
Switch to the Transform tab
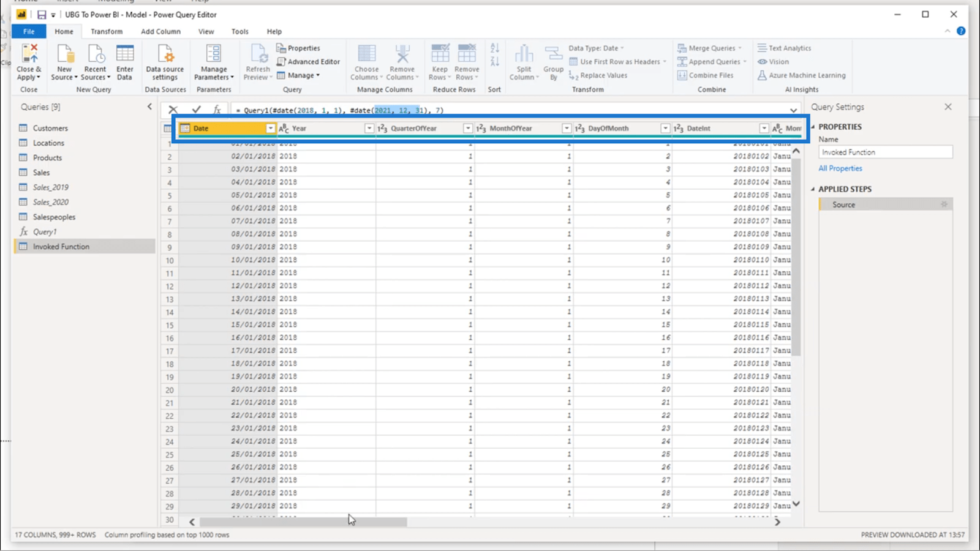point(107,31)
